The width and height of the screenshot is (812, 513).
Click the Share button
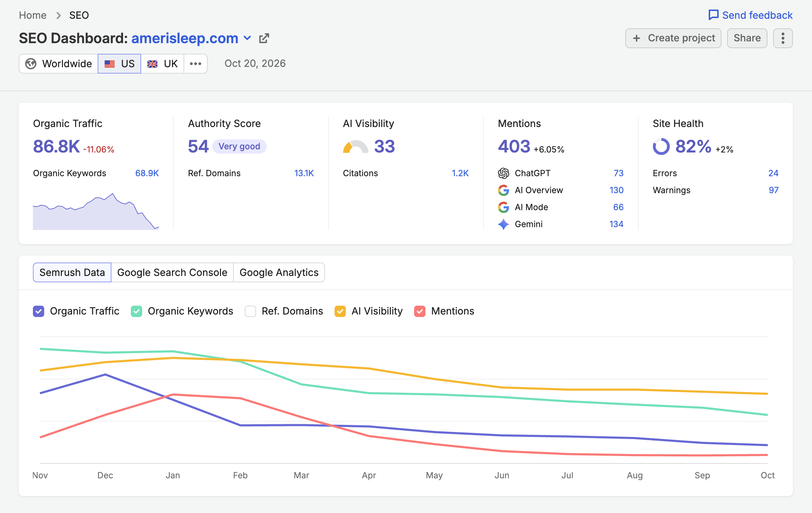[747, 38]
